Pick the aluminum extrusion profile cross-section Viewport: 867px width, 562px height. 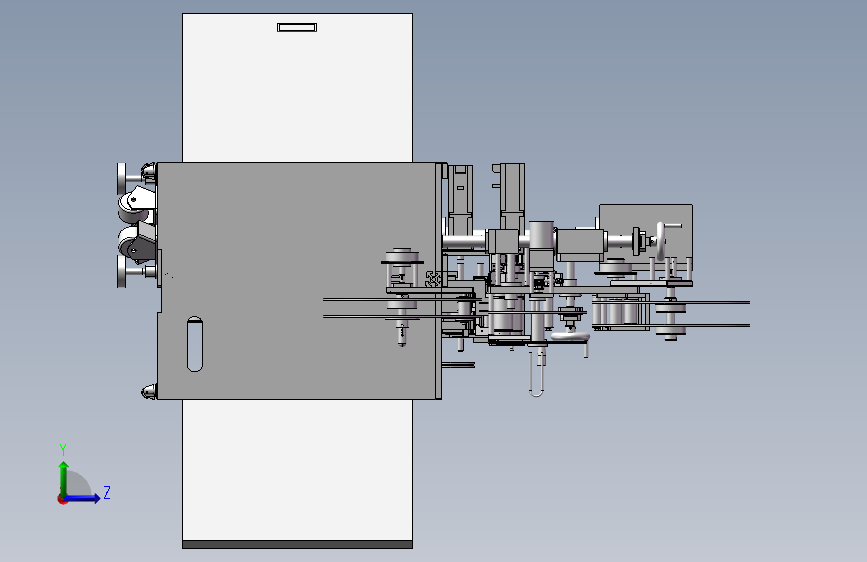pyautogui.click(x=434, y=279)
